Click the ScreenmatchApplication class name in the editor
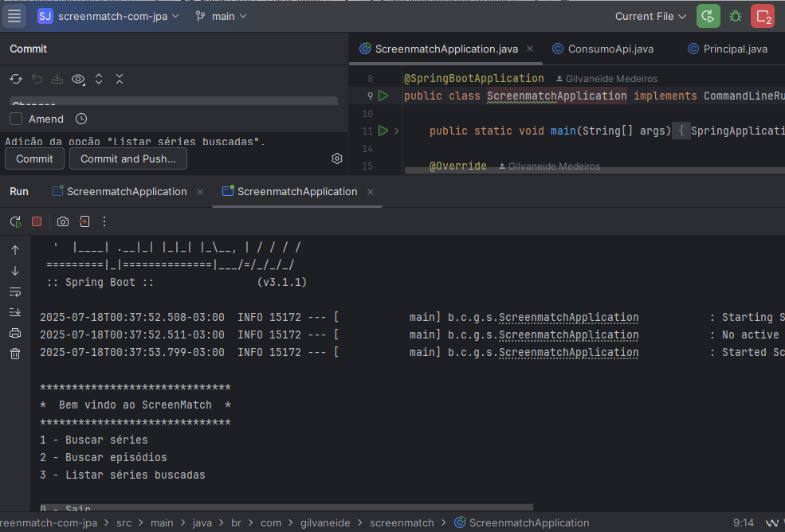 click(x=557, y=96)
